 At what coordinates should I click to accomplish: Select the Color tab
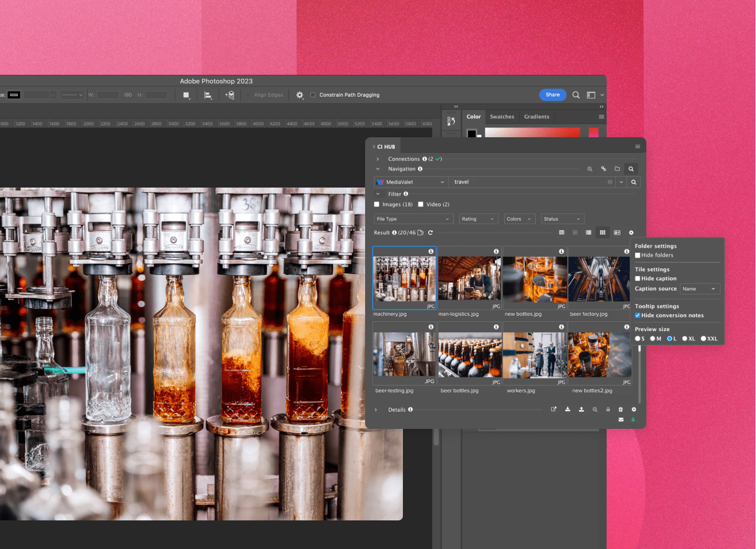pos(474,117)
